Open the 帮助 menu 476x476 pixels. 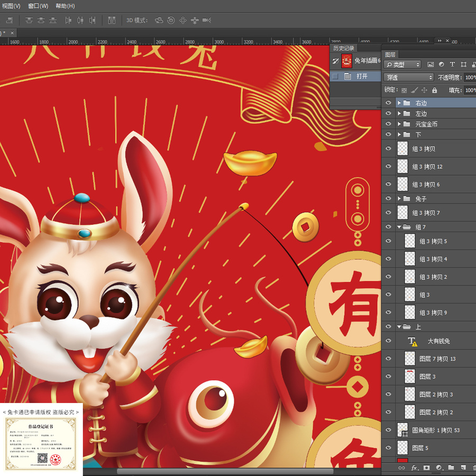click(x=65, y=6)
